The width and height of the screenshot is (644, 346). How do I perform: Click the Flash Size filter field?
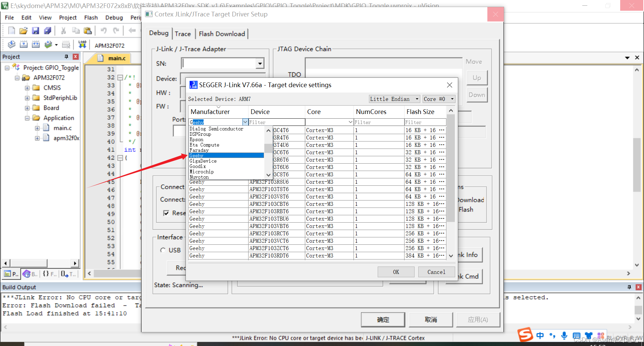(425, 122)
